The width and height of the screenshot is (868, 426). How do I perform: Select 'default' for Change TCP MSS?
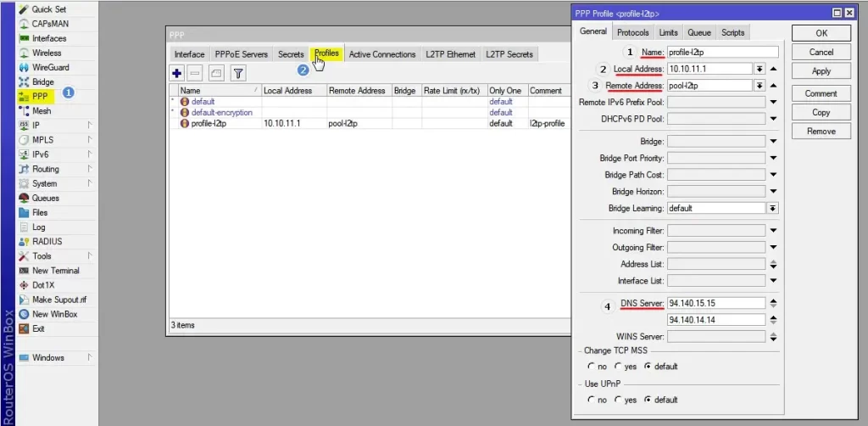(x=647, y=367)
